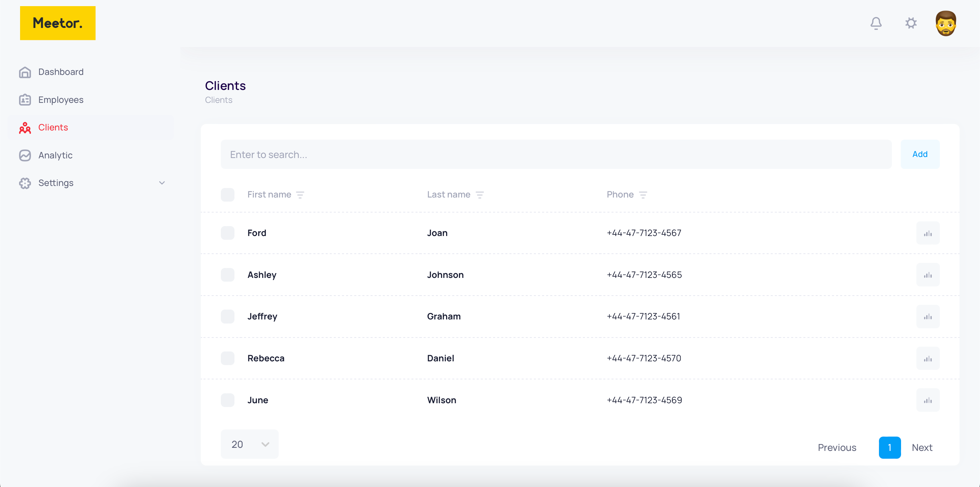Navigate to Analytic in the sidebar
This screenshot has height=487, width=980.
click(x=55, y=155)
